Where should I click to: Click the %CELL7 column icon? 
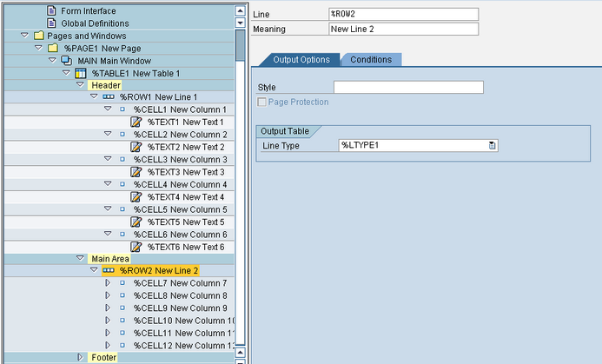122,283
